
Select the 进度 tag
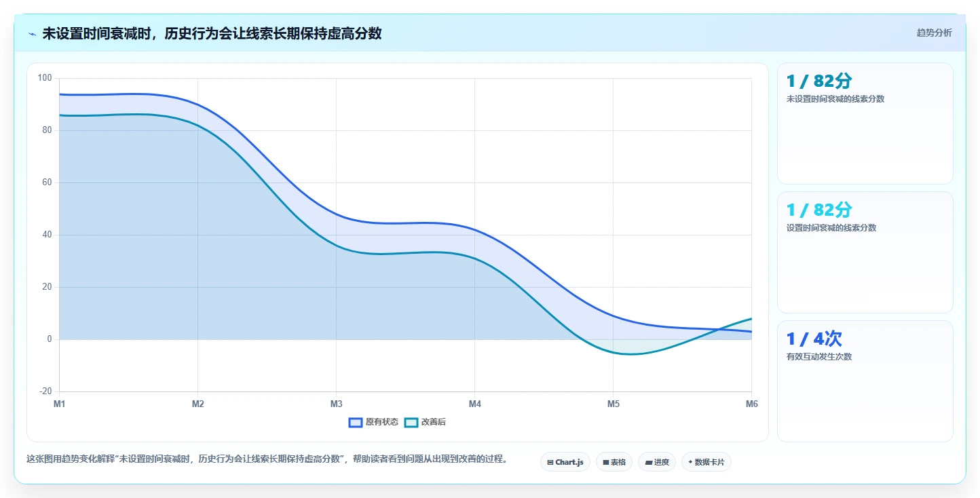(657, 462)
